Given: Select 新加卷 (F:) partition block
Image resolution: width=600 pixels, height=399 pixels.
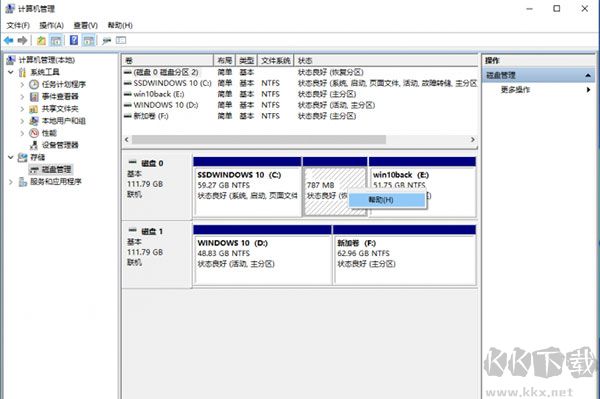Looking at the screenshot, I should click(x=405, y=255).
